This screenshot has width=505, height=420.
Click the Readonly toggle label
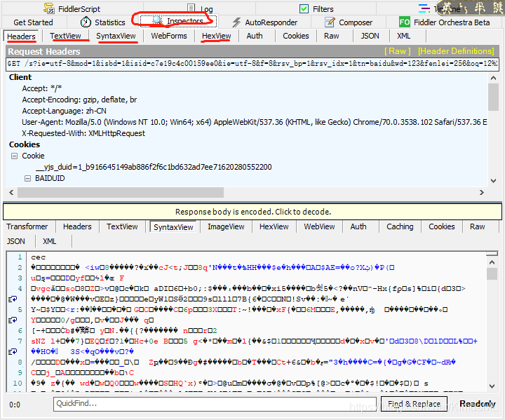coord(478,404)
